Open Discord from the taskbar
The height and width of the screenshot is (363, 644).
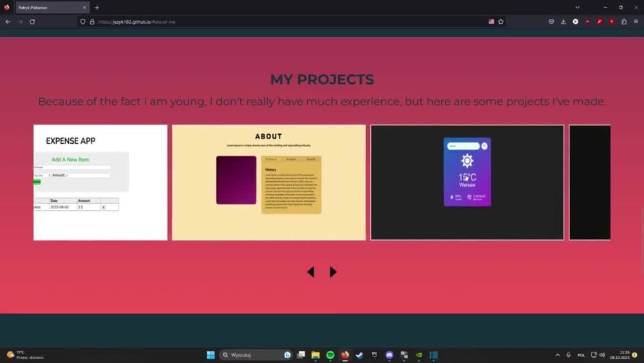[x=390, y=355]
